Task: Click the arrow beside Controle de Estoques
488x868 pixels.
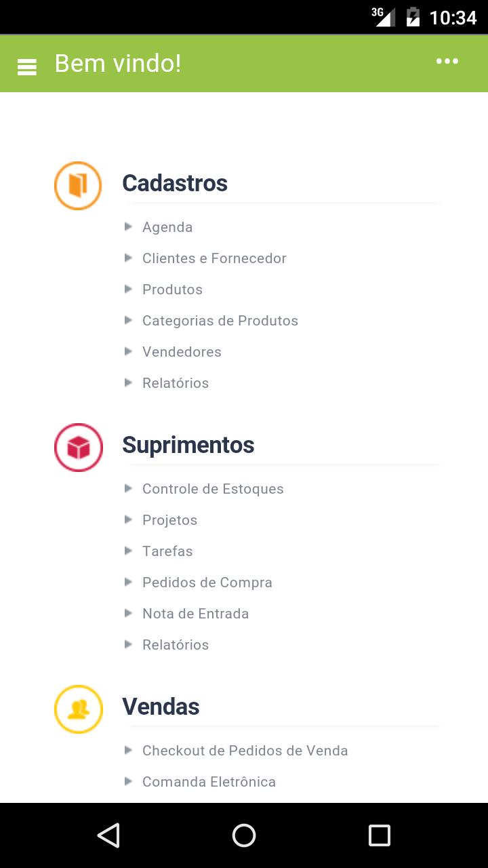Action: click(128, 488)
